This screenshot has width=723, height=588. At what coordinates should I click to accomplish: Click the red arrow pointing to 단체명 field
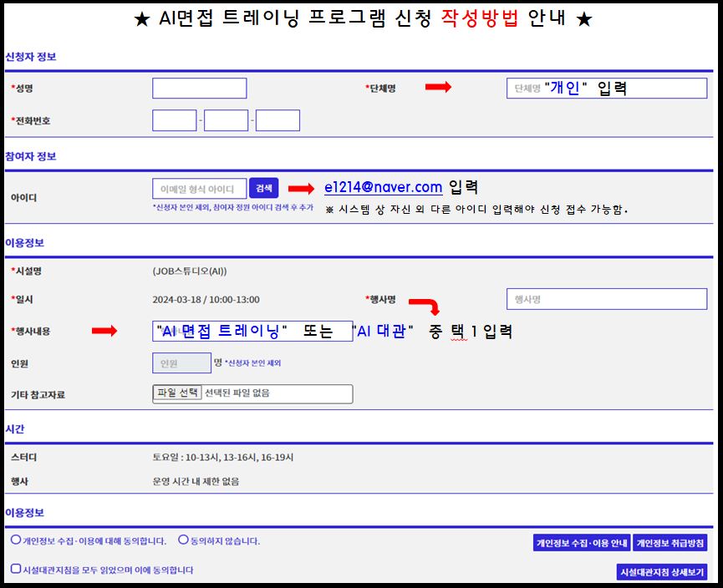pos(437,88)
